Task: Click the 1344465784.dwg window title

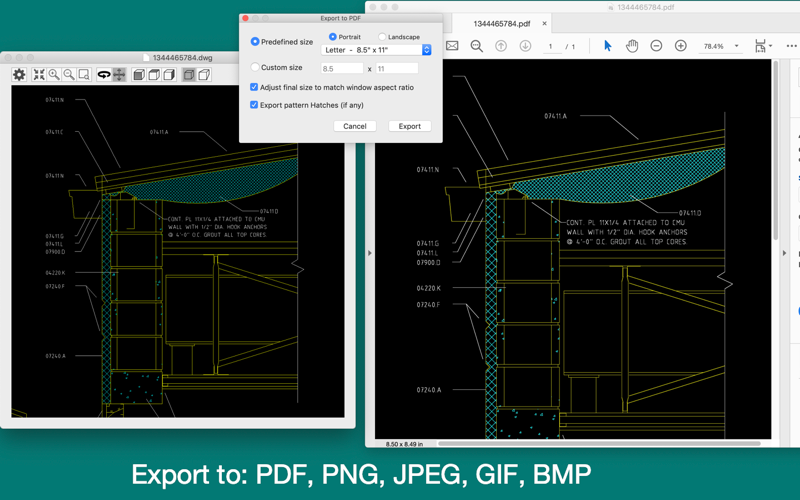Action: pos(182,58)
